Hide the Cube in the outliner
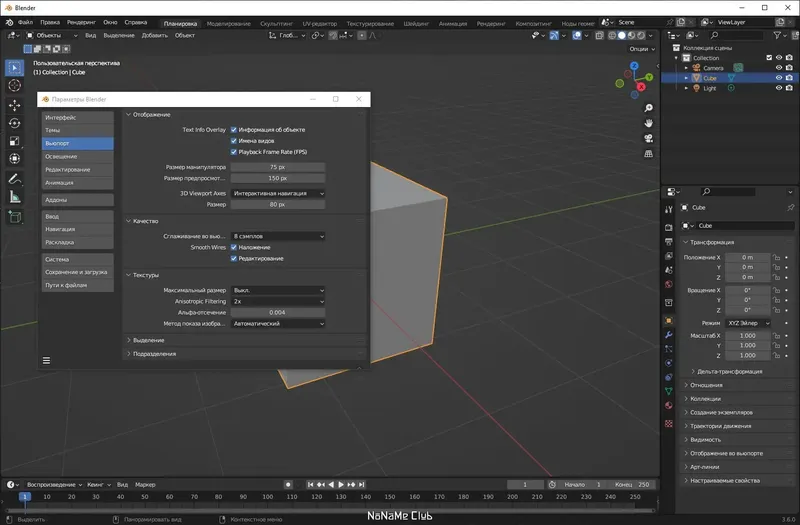 click(x=778, y=78)
